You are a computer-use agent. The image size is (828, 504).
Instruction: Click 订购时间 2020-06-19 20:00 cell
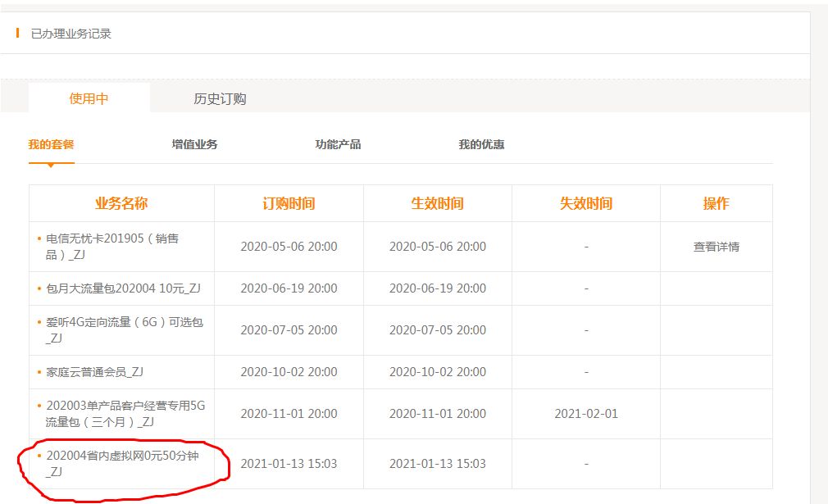[289, 288]
